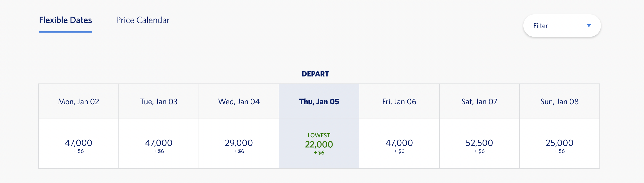Screen dimensions: 644x183
Task: Select the 52,500 miles Saturday fare
Action: (x=479, y=144)
